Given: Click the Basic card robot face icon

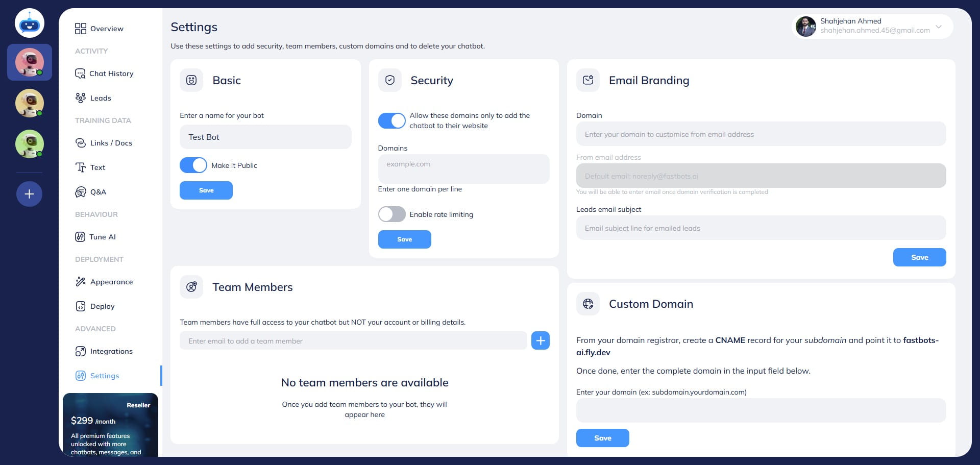Looking at the screenshot, I should point(191,80).
